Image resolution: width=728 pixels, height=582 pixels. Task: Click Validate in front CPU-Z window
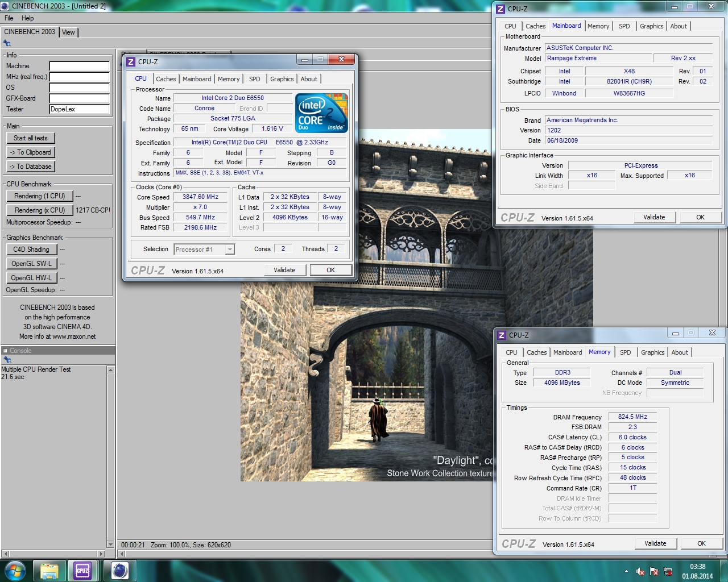[284, 270]
